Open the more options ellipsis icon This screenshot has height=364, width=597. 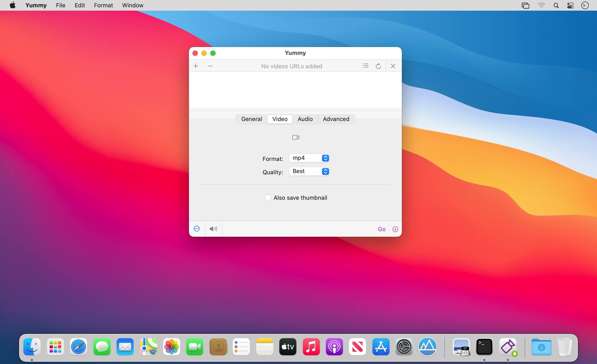point(197,229)
